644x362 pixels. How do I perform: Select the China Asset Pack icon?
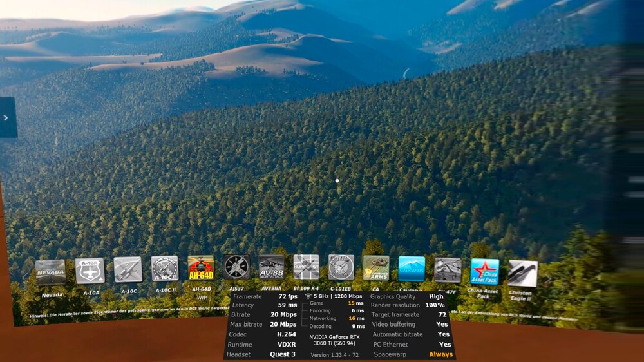point(485,272)
